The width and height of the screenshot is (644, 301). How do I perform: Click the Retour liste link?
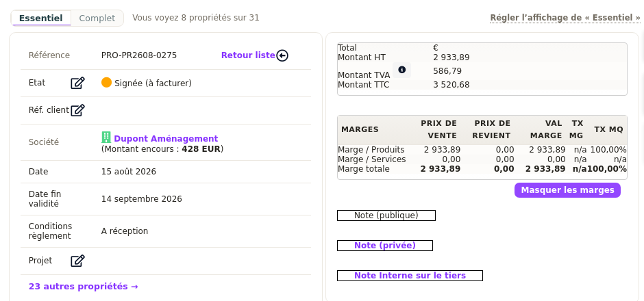click(x=248, y=55)
